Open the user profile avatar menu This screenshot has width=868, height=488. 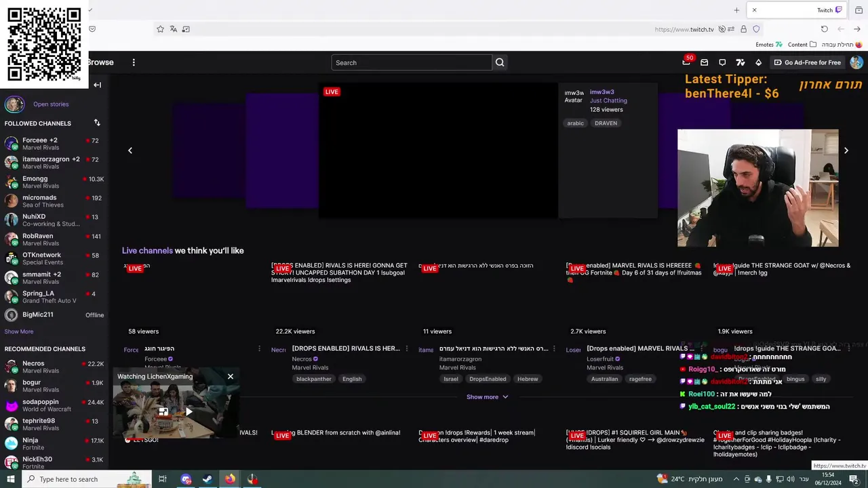point(856,62)
